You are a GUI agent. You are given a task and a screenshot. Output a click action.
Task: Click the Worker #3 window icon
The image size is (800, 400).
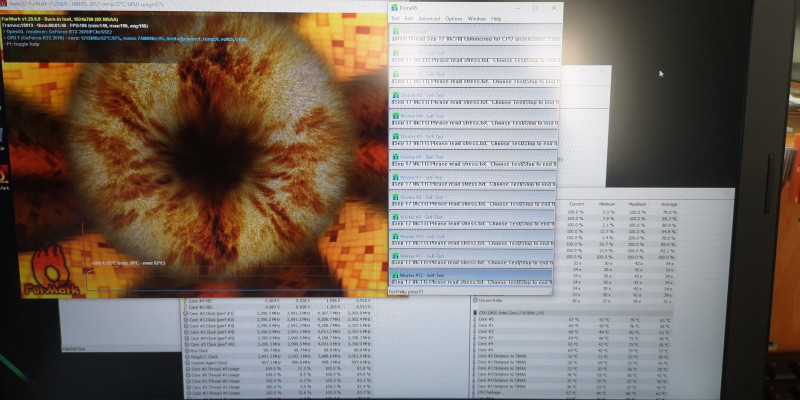(395, 95)
